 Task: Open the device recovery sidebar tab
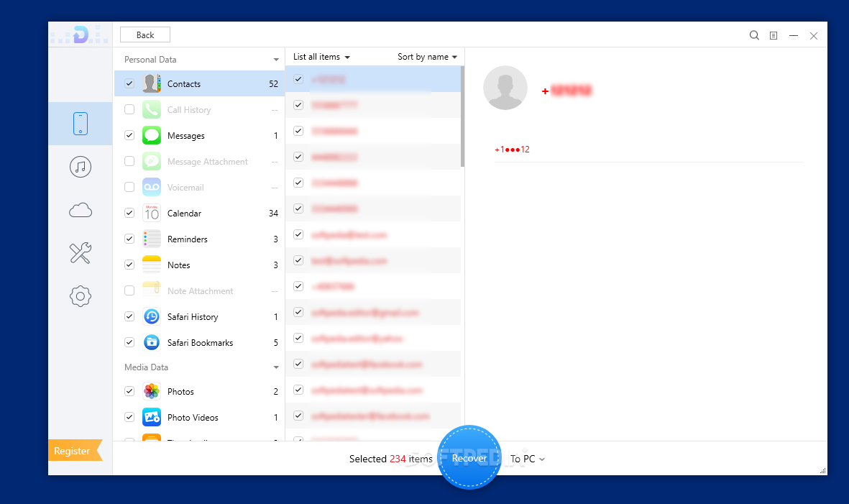pos(80,124)
